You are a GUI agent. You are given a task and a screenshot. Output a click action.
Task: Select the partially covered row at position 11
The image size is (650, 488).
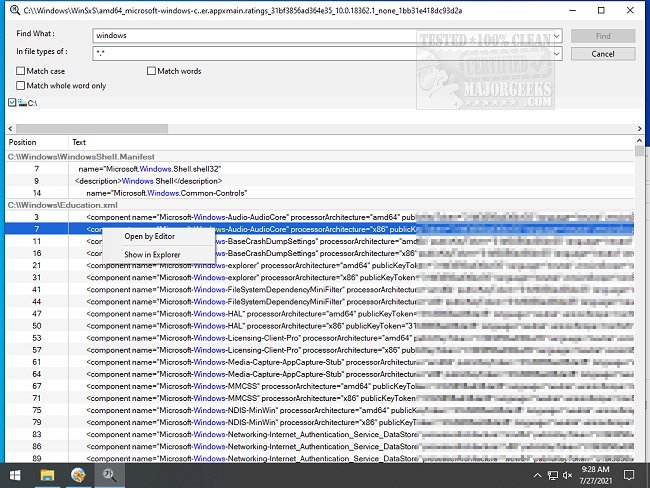tap(320, 241)
